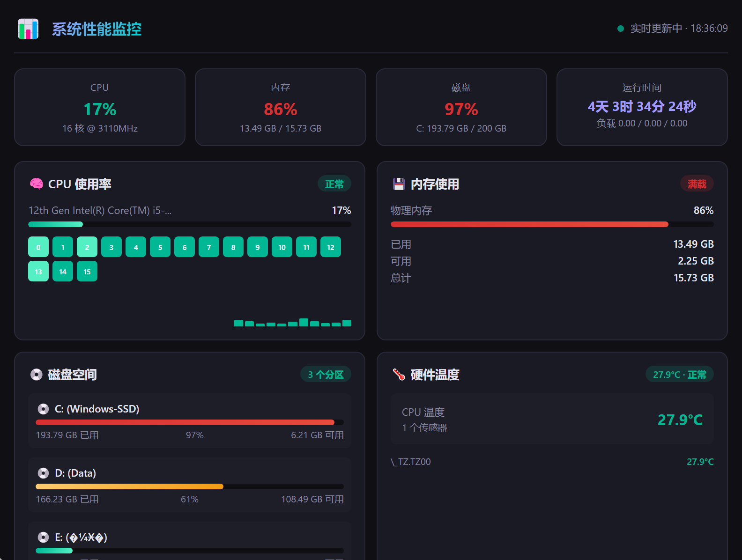Click the 193.79 GB 已用 label
Image resolution: width=742 pixels, height=560 pixels.
pos(67,435)
